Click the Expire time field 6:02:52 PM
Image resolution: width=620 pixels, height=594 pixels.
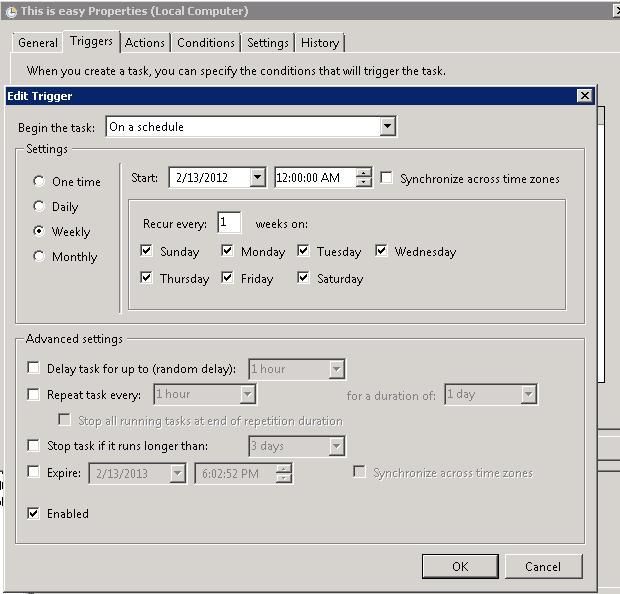click(x=236, y=473)
